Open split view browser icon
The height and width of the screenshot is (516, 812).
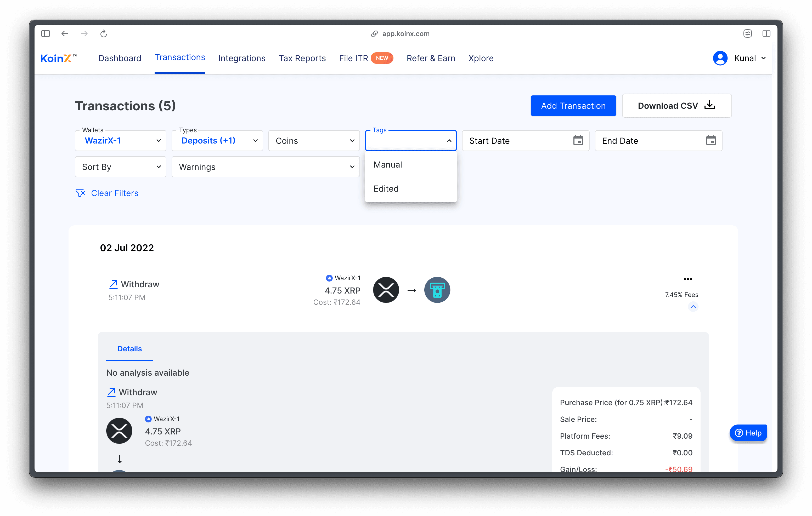click(766, 33)
